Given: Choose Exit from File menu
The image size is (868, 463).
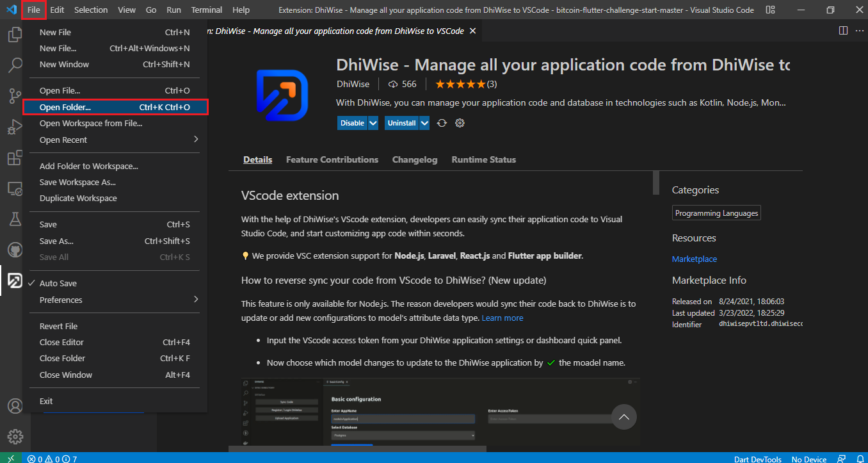Looking at the screenshot, I should coord(115,401).
